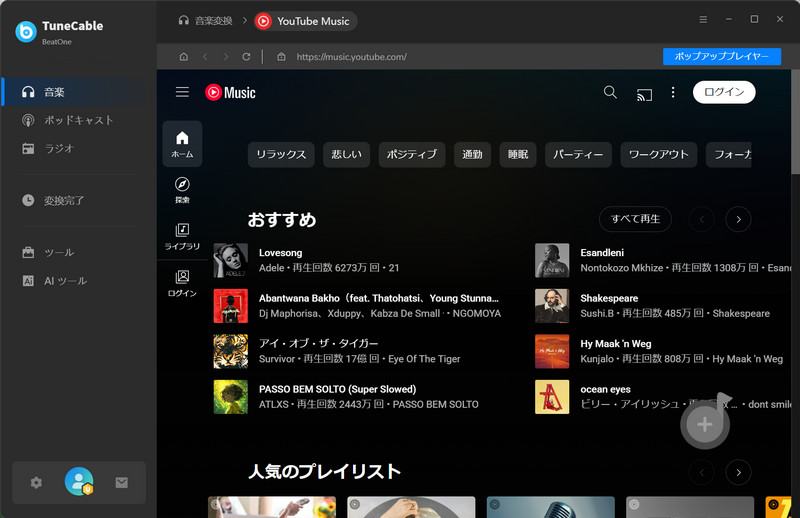Select the ホーム tab in YouTube Music

(x=182, y=144)
